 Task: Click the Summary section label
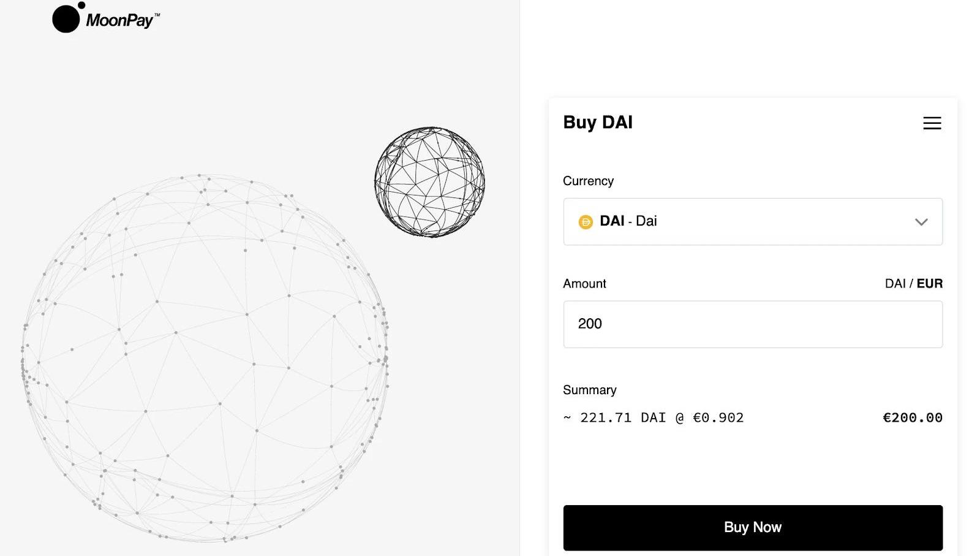[589, 390]
